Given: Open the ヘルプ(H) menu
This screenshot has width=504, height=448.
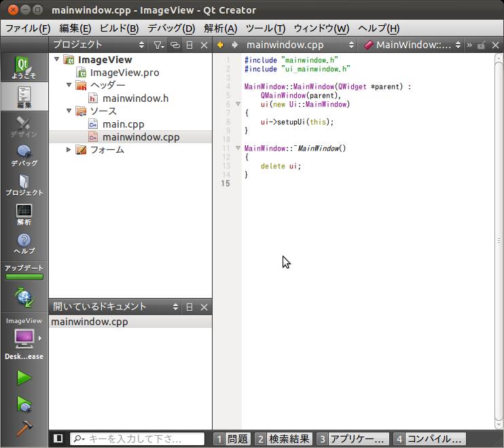Looking at the screenshot, I should pyautogui.click(x=379, y=29).
